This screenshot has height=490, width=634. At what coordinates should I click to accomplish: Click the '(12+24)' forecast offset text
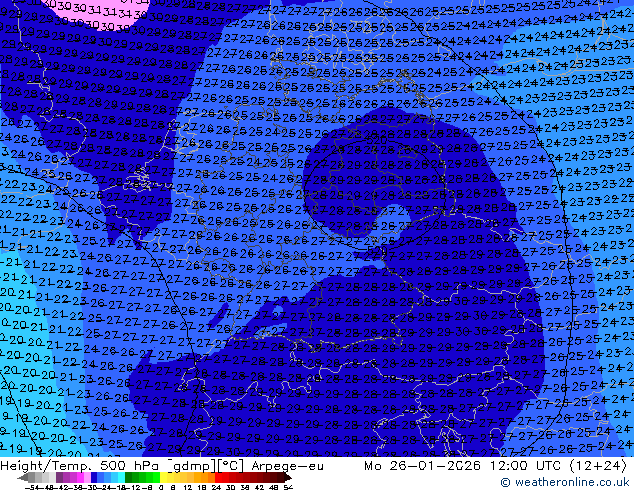[x=598, y=466]
